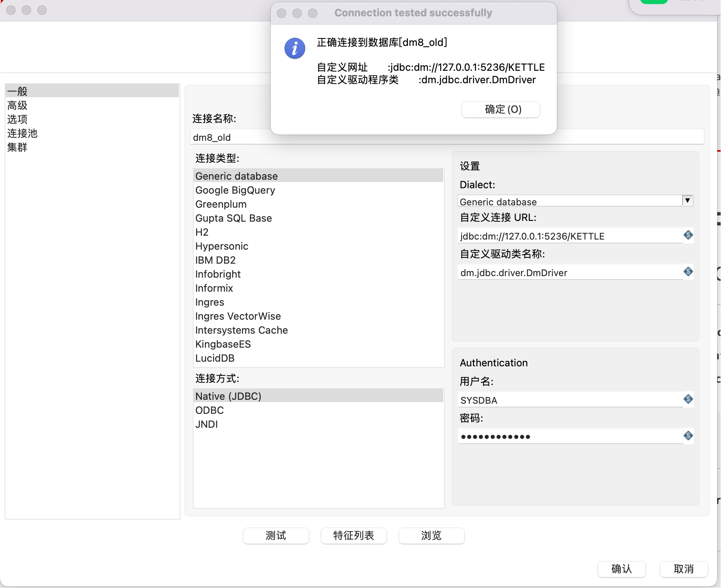721x588 pixels.
Task: Choose KingbaseES from the connection type list
Action: click(223, 344)
